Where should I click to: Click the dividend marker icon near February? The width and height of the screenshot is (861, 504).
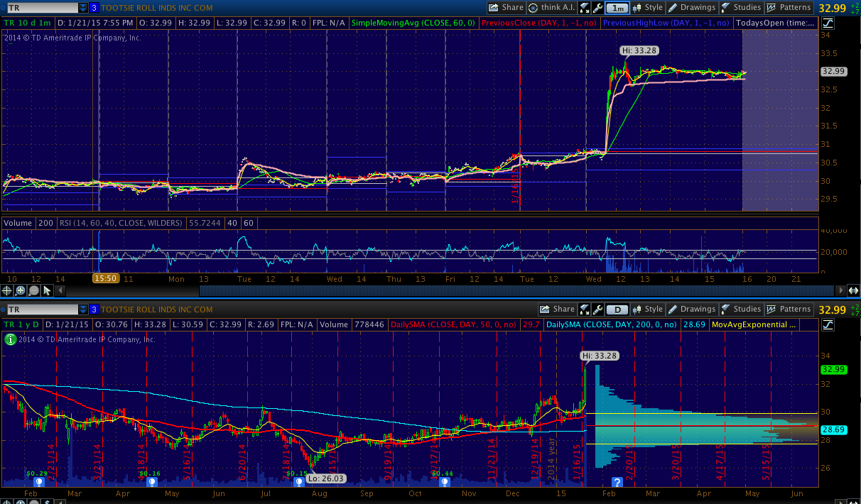(x=39, y=481)
